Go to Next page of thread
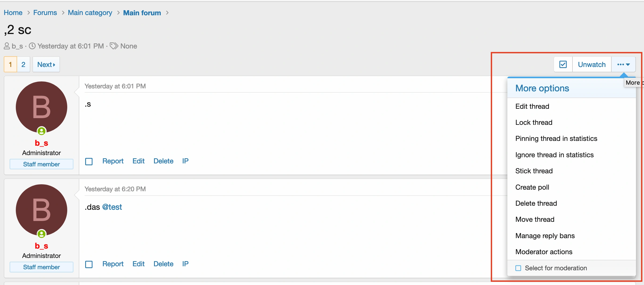Viewport: 644px width, 285px height. [x=46, y=65]
